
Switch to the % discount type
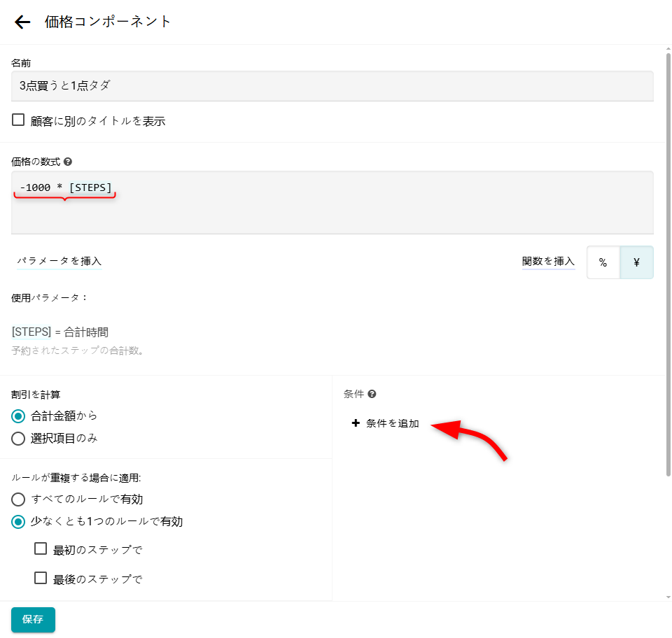coord(603,262)
